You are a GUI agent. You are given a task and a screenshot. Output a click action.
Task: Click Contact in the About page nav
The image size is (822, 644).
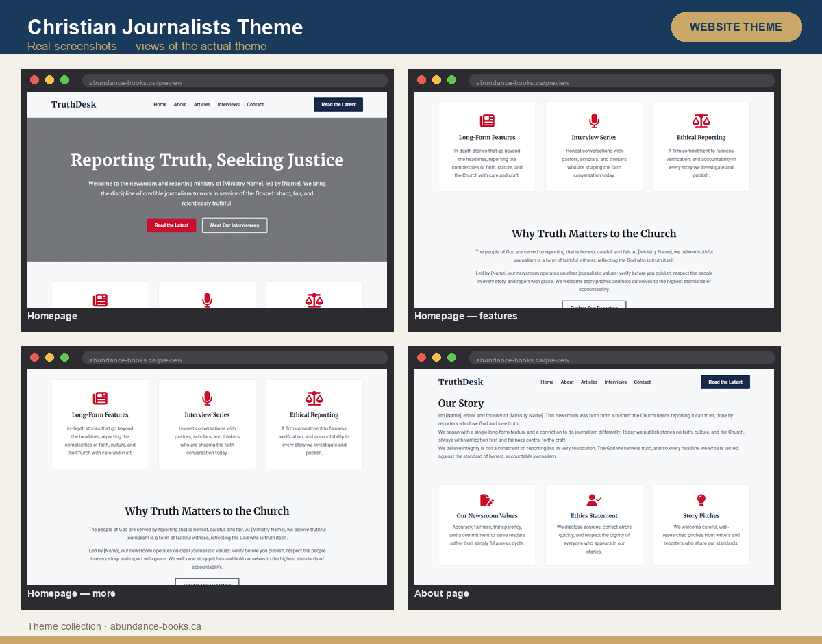tap(643, 382)
